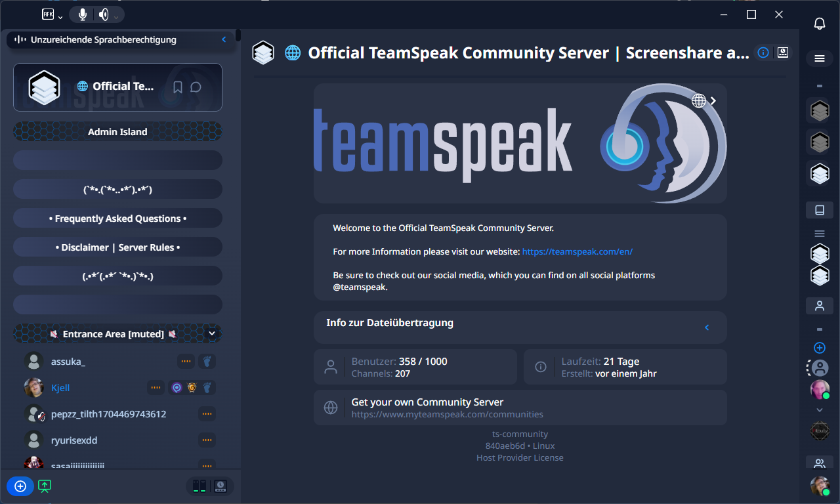Open the bookmarks book icon in sidebar
The image size is (840, 504).
tap(819, 210)
